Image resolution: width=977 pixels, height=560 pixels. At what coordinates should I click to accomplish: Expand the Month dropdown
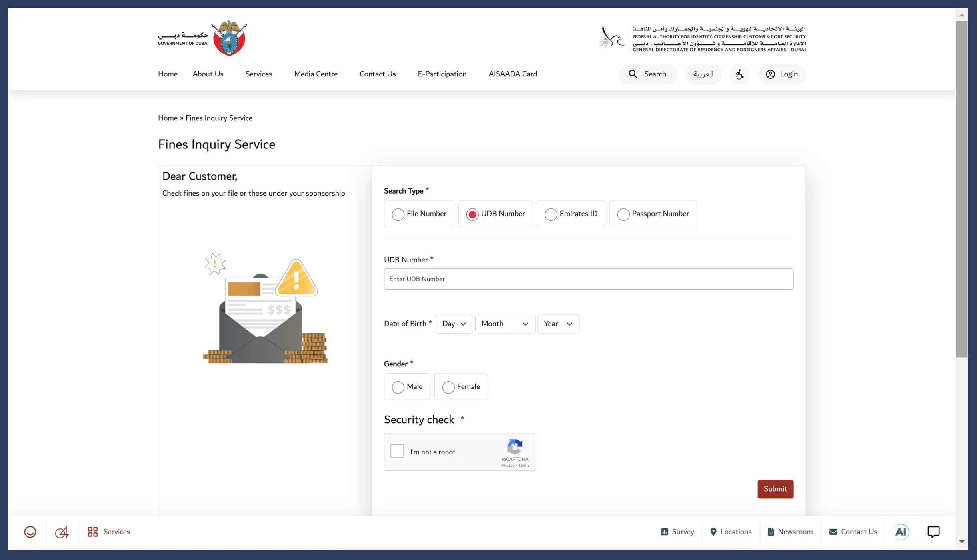pos(505,324)
